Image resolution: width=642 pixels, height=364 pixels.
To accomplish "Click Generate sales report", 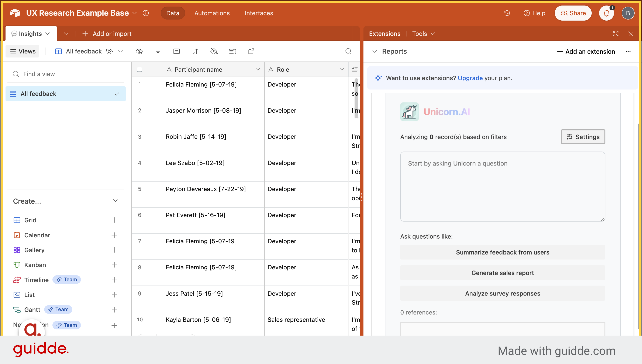I will point(503,273).
